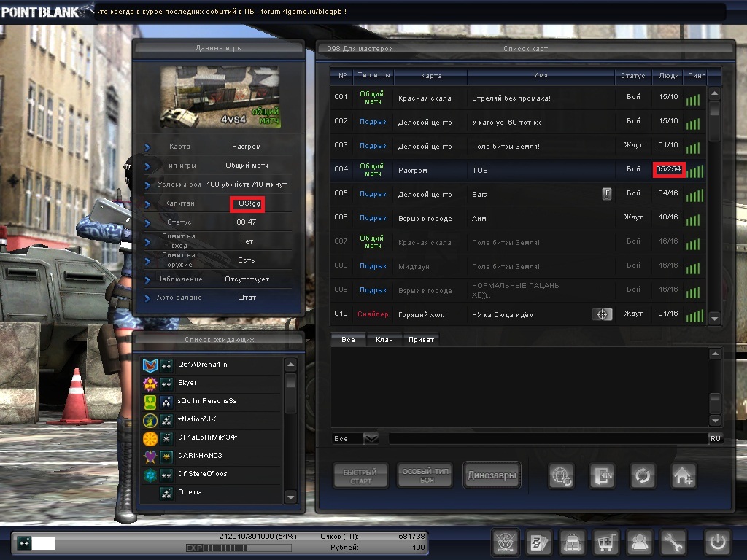Select room 001 'Стреляй без промаха!'
Image resolution: width=747 pixels, height=560 pixels.
pyautogui.click(x=517, y=98)
